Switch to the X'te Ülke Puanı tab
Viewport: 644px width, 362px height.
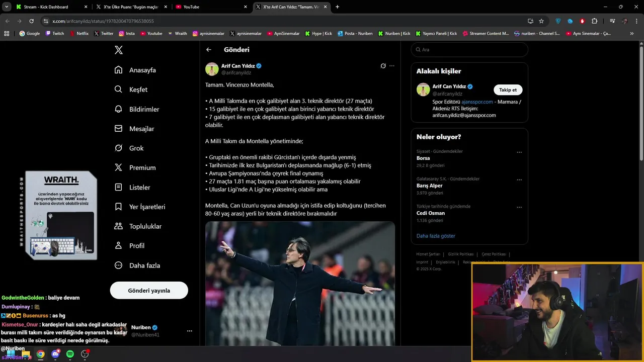coord(131,7)
